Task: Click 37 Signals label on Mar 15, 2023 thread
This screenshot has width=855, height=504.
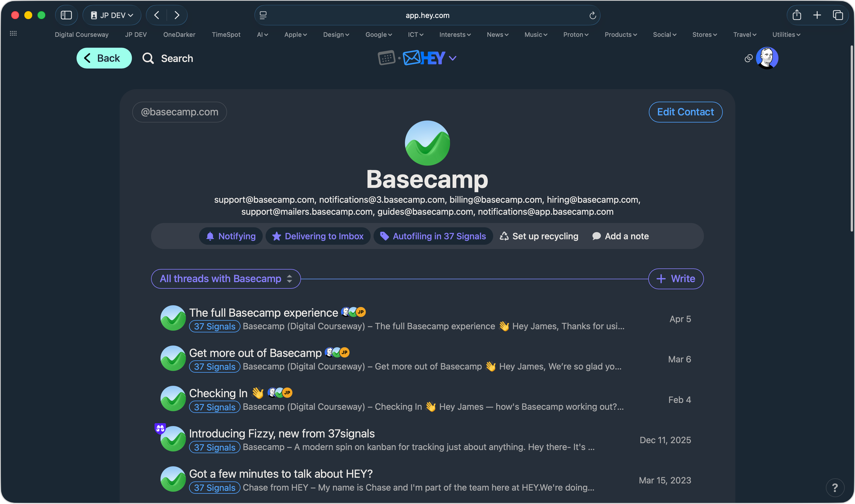Action: click(x=215, y=487)
